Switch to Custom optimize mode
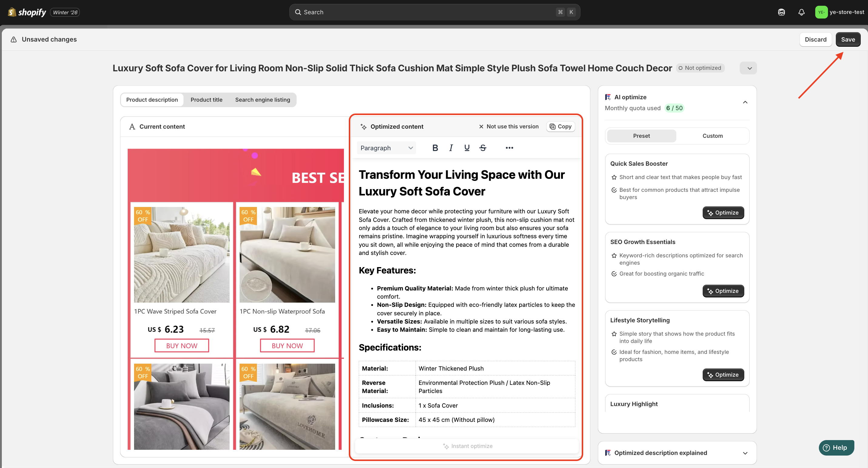 712,136
